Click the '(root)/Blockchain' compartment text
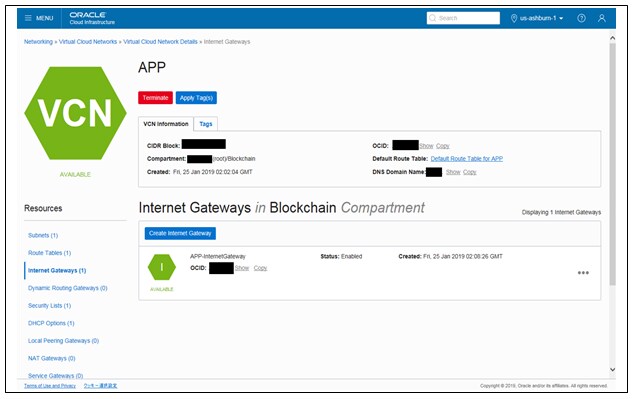Image resolution: width=635 pixels, height=399 pixels. pos(234,159)
